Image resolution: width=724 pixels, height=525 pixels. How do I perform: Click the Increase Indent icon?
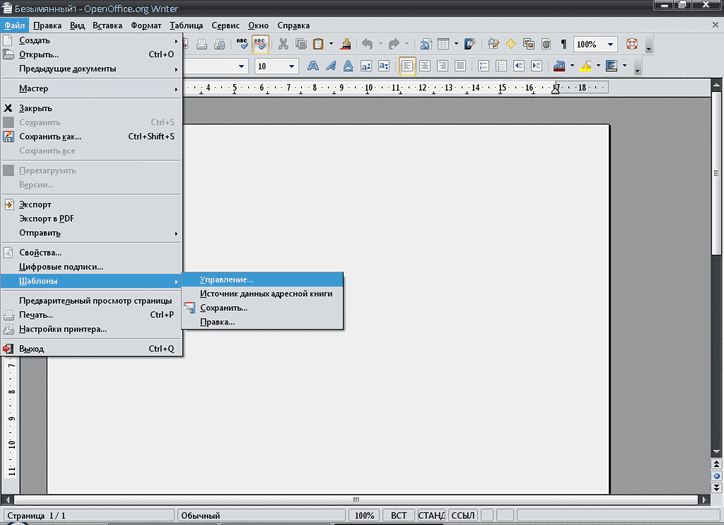(x=537, y=66)
